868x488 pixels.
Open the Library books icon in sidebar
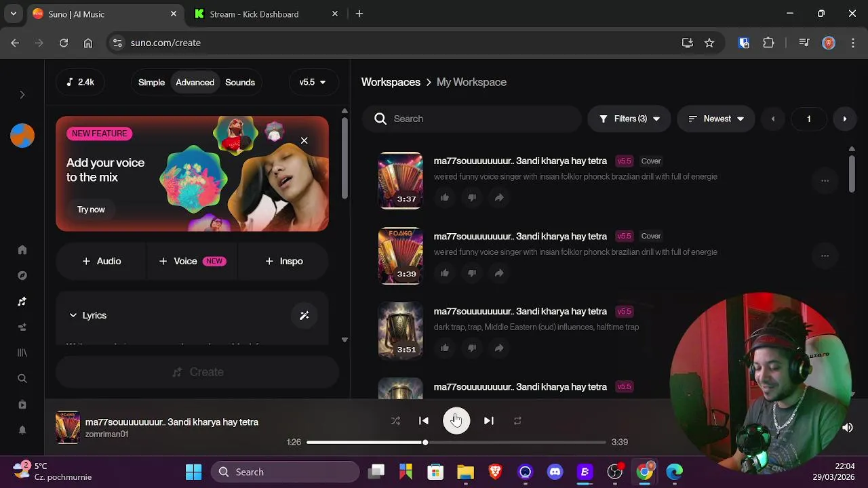coord(22,353)
